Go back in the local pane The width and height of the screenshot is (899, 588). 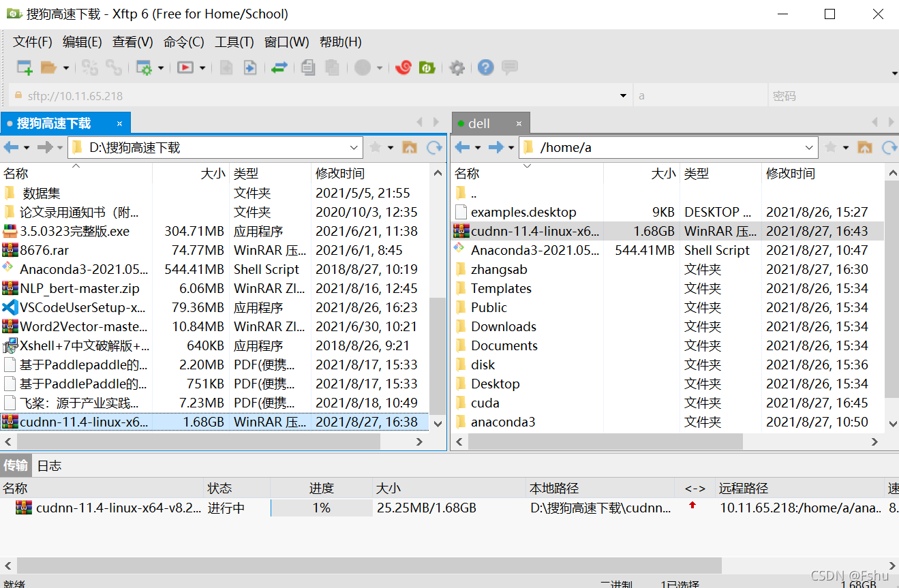click(11, 147)
